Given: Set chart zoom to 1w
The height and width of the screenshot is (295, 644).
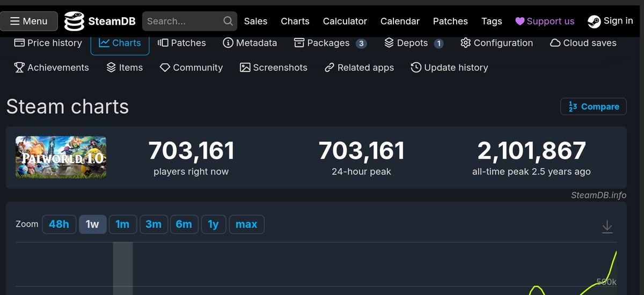Looking at the screenshot, I should (93, 224).
